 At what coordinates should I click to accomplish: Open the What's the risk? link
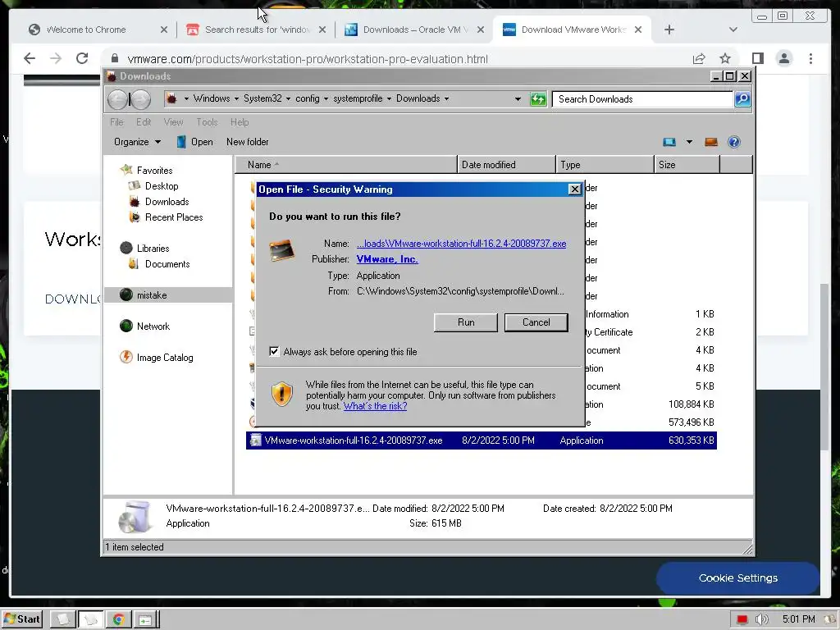point(375,406)
